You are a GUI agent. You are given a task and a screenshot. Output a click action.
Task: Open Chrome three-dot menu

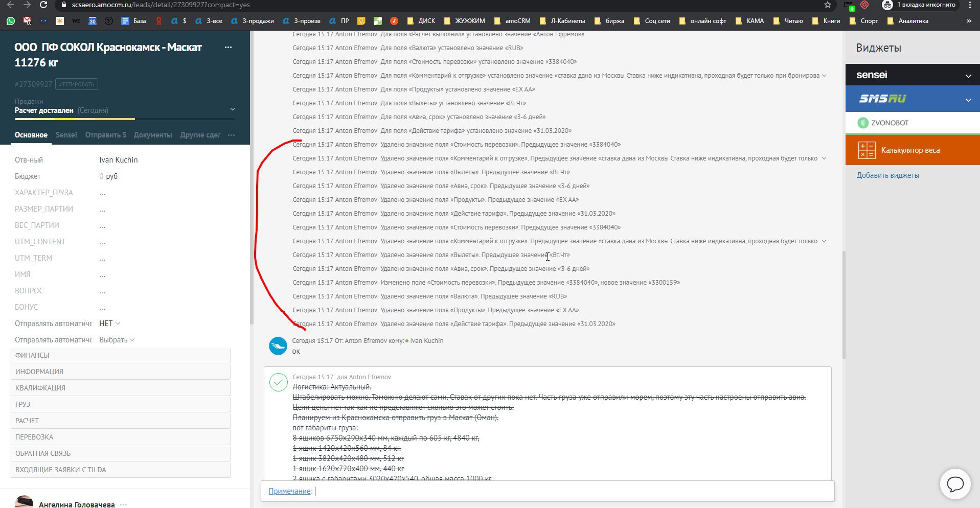(x=970, y=5)
